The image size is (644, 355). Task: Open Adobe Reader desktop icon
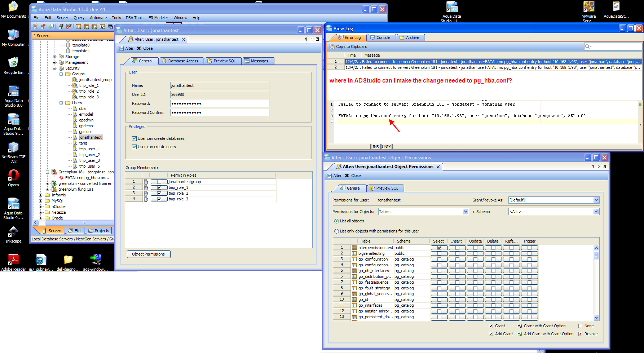pyautogui.click(x=14, y=262)
